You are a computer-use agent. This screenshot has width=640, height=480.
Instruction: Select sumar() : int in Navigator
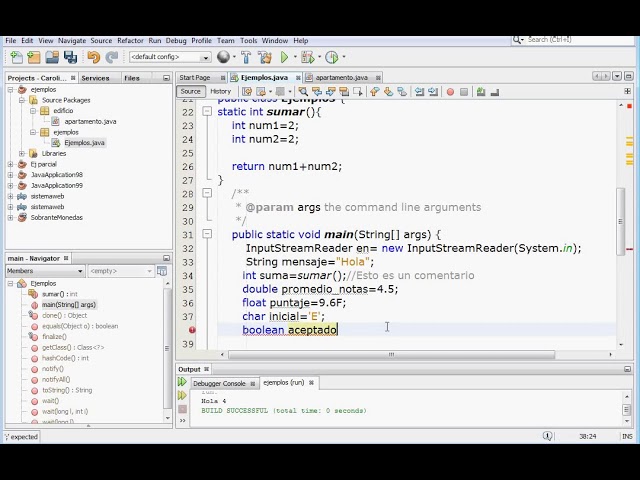pyautogui.click(x=60, y=294)
